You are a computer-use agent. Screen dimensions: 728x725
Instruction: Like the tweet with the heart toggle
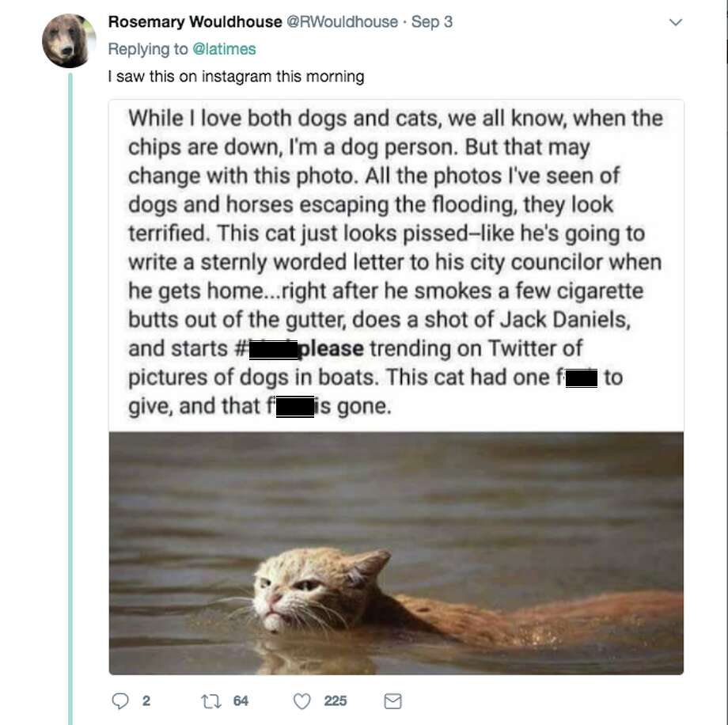[300, 700]
